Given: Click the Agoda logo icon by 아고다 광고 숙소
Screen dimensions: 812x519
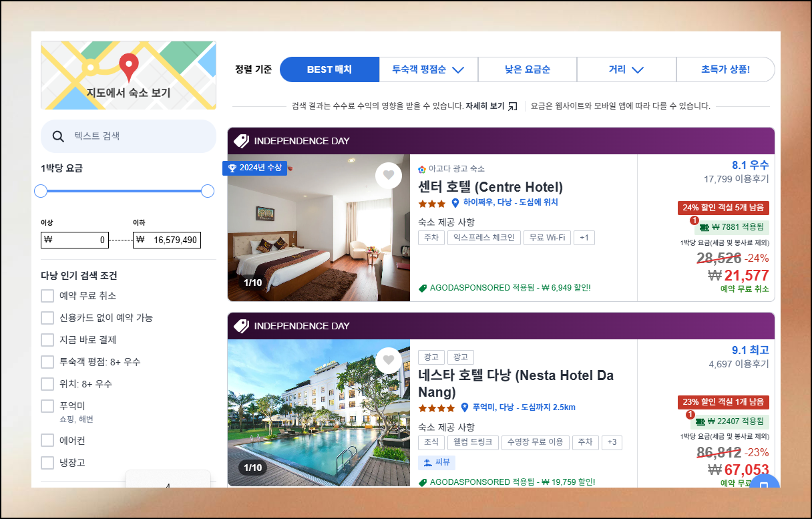Looking at the screenshot, I should 422,169.
